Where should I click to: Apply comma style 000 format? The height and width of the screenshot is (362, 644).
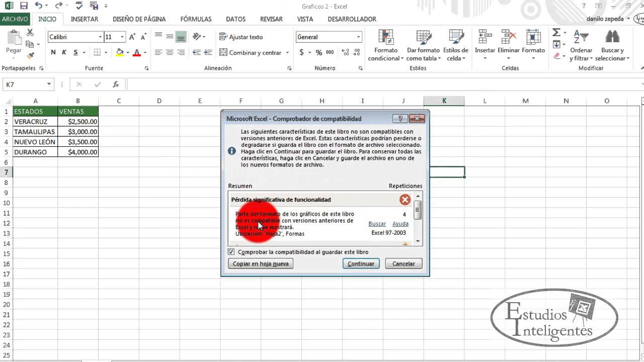[x=330, y=52]
